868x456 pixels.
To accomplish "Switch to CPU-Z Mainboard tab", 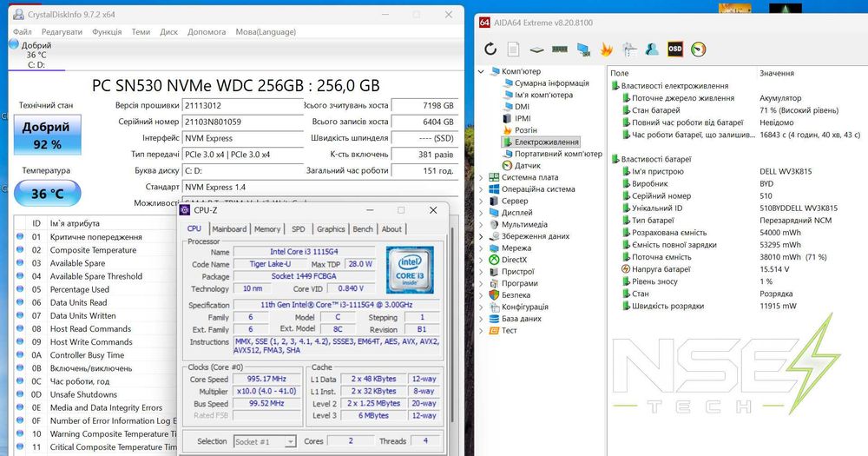I will point(229,228).
